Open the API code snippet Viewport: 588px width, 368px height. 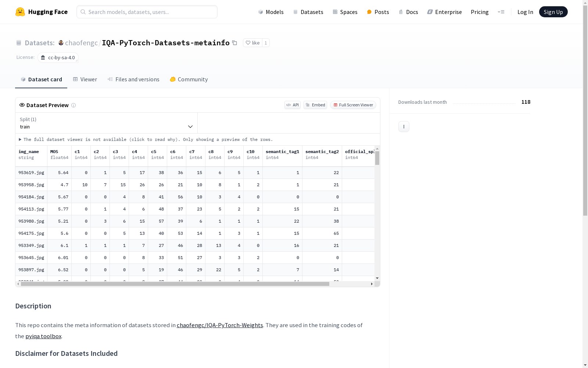pos(293,105)
